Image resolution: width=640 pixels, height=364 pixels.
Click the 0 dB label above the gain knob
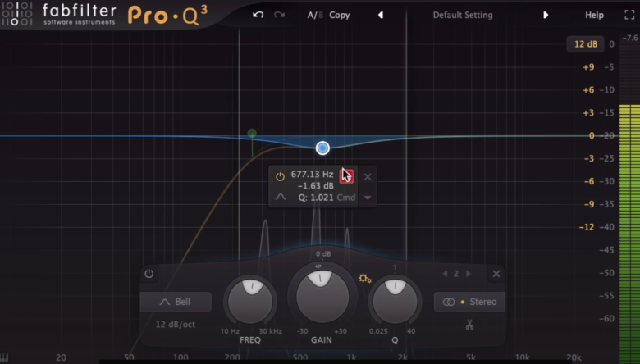point(322,254)
